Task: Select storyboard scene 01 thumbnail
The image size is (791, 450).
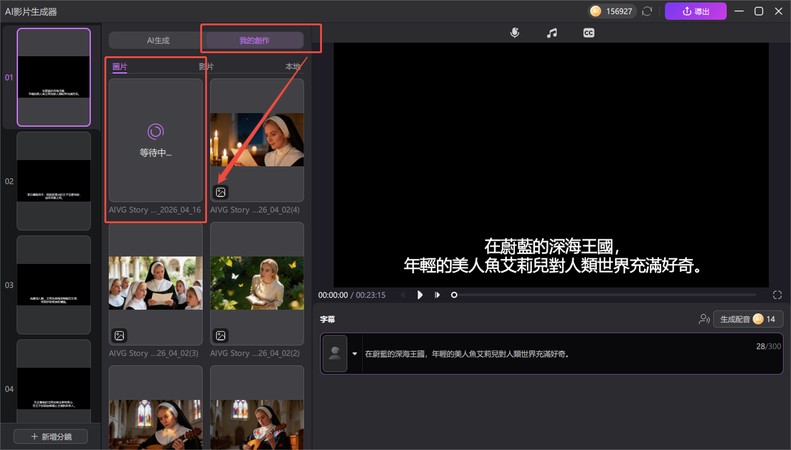Action: (53, 77)
